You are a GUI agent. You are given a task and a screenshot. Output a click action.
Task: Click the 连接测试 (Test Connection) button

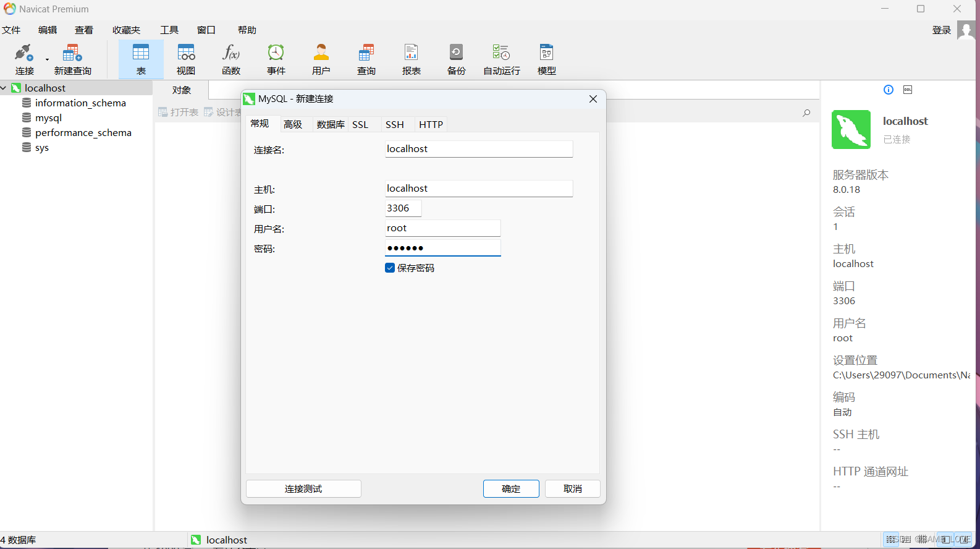[303, 488]
